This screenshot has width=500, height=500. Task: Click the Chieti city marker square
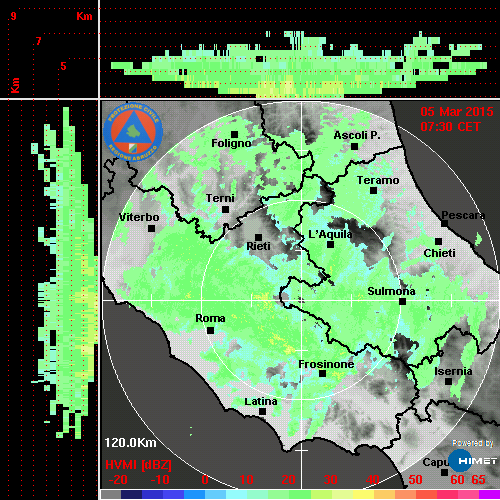[x=439, y=241]
